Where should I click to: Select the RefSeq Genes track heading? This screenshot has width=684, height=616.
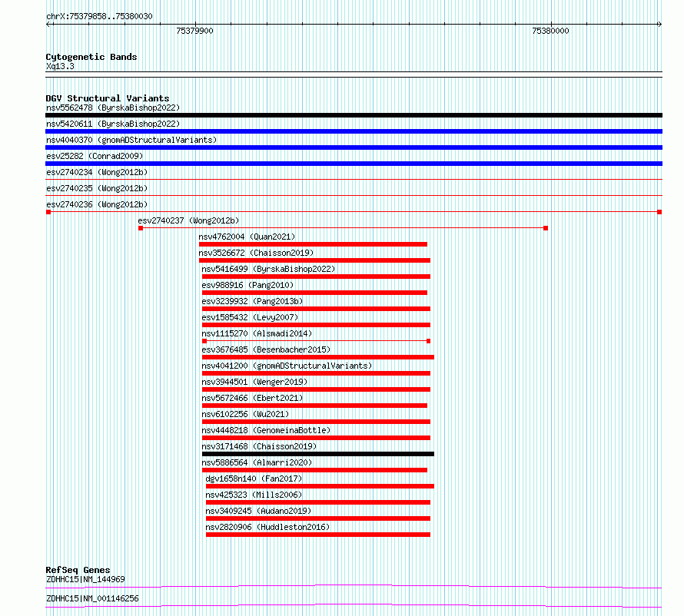pyautogui.click(x=78, y=570)
